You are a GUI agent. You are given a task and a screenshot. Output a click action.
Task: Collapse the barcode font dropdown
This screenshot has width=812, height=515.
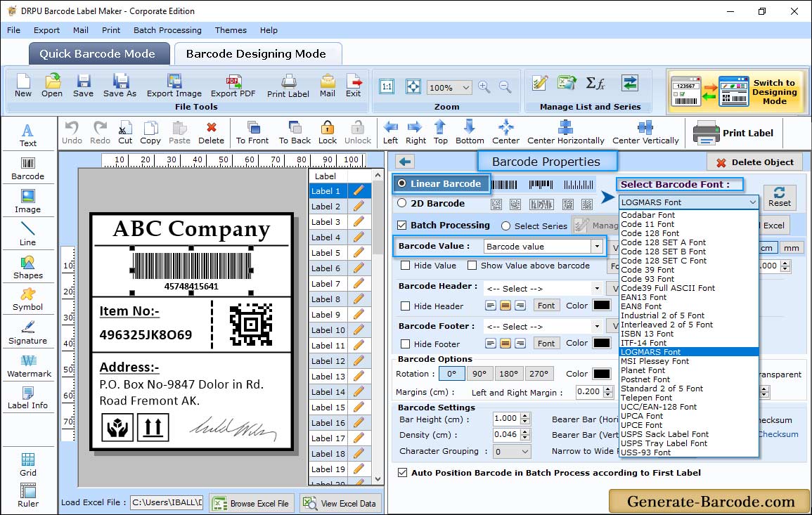pos(752,202)
